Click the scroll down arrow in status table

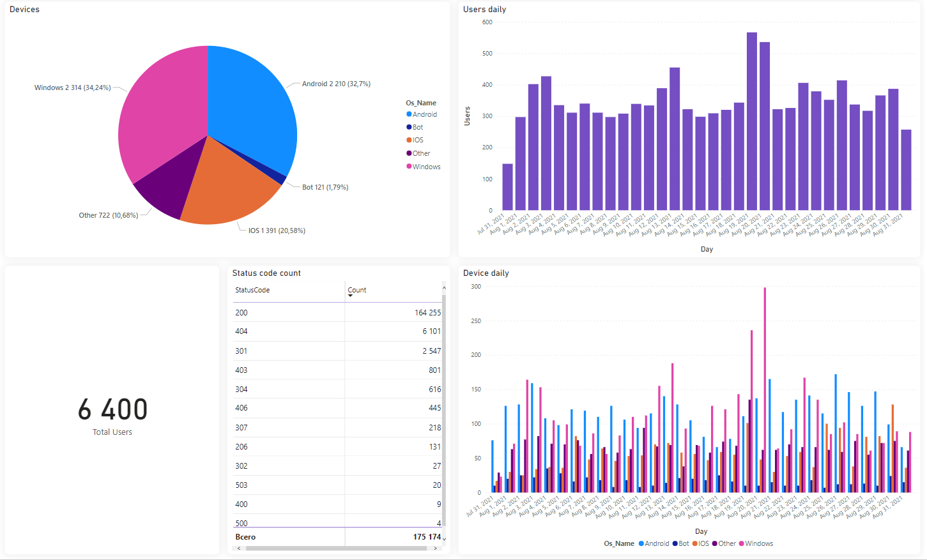444,539
